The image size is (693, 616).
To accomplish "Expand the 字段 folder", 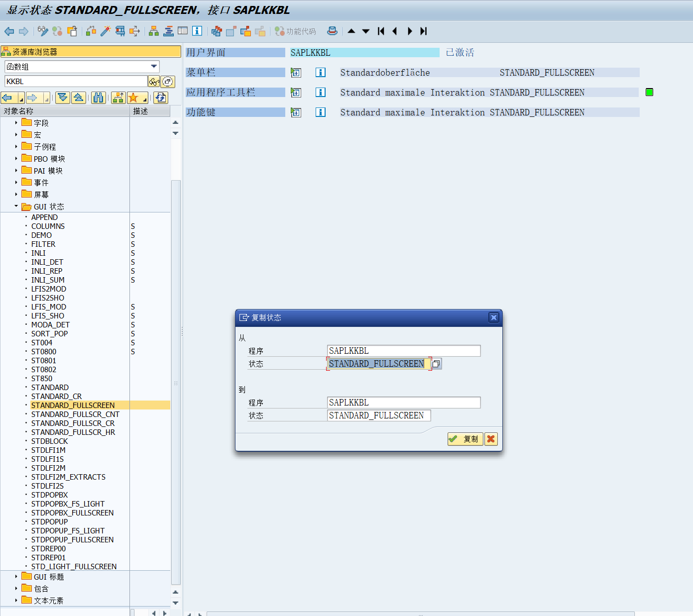I will (16, 122).
